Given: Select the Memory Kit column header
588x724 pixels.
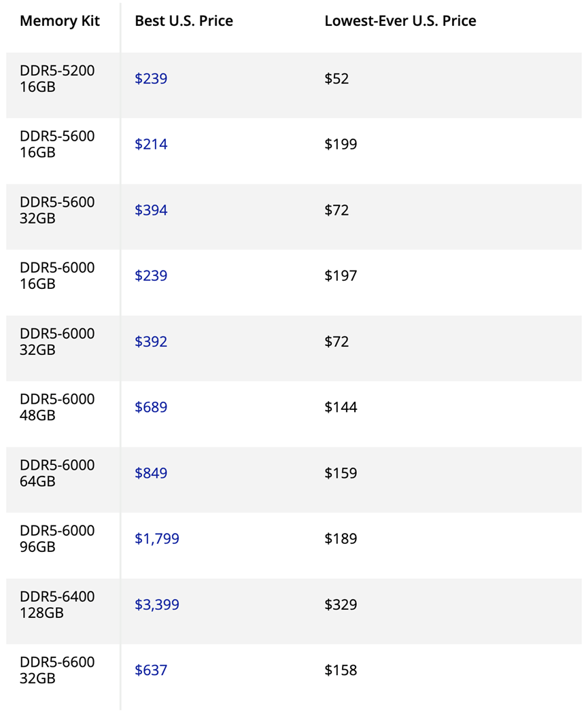Looking at the screenshot, I should (x=60, y=21).
